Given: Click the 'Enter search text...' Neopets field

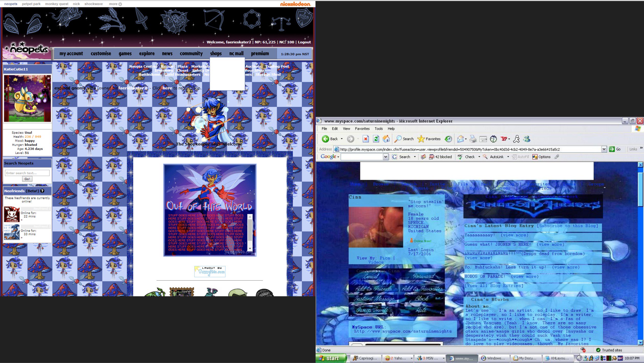Looking at the screenshot, I should point(27,173).
